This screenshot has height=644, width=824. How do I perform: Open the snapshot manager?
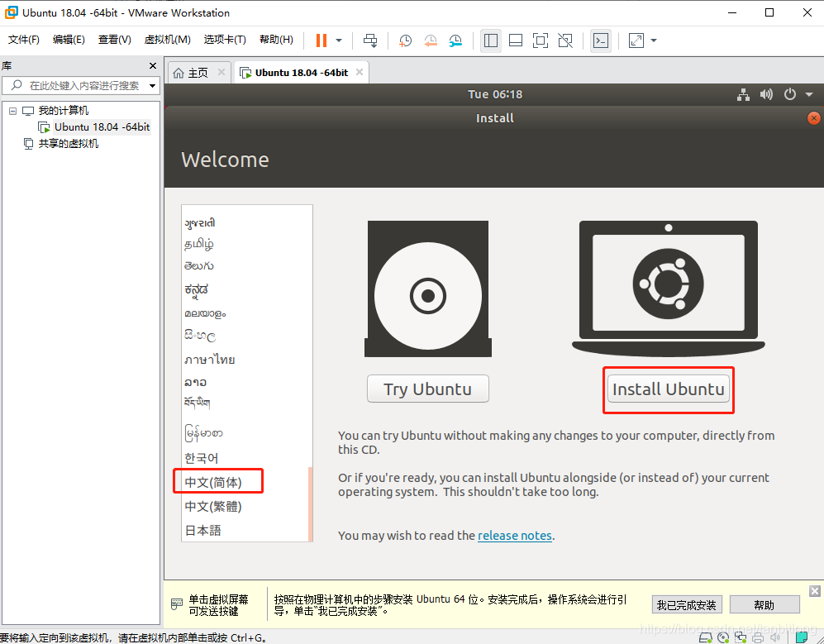tap(455, 41)
